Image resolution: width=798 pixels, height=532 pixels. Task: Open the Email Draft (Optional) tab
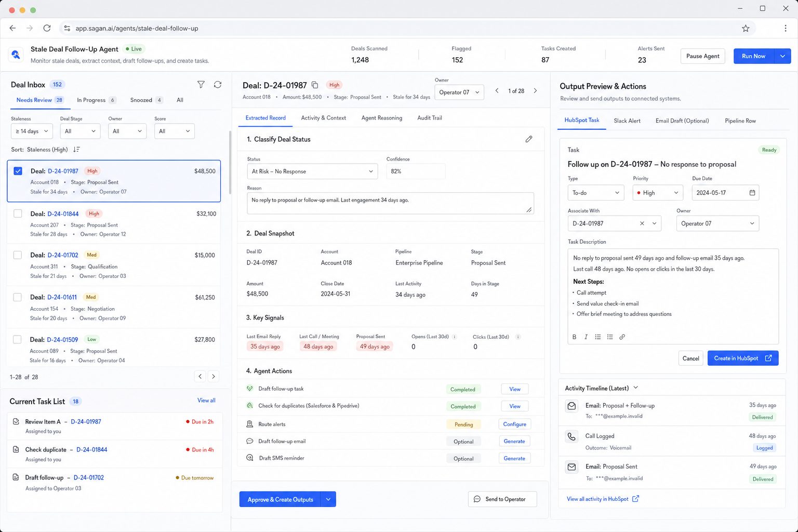click(x=682, y=121)
